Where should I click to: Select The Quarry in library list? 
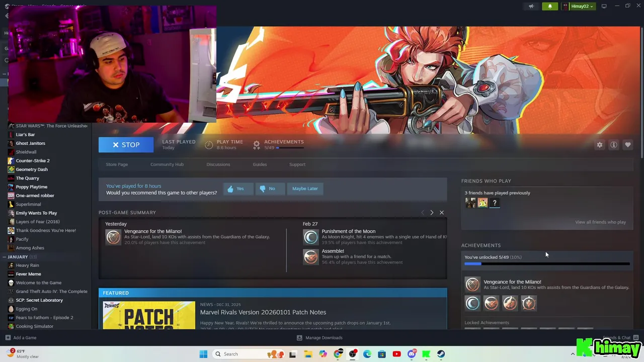click(28, 178)
